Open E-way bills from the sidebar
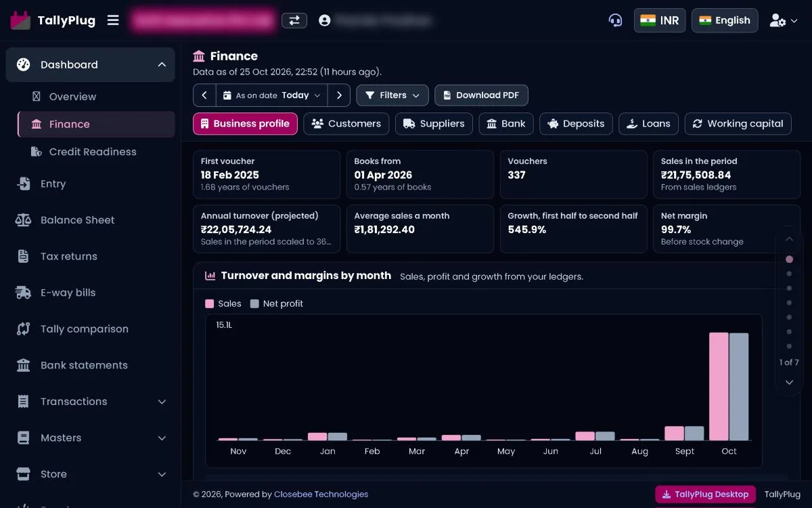This screenshot has width=812, height=508. 91,293
